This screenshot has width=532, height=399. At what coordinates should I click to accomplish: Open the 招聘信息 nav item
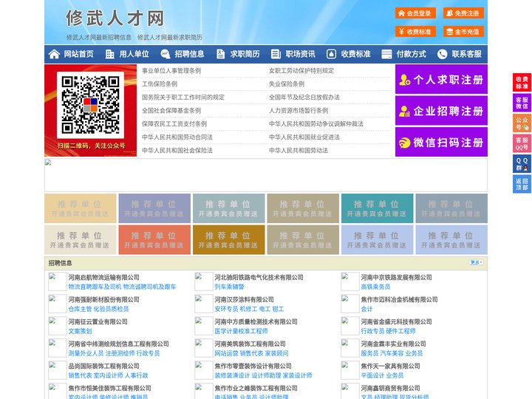point(189,54)
